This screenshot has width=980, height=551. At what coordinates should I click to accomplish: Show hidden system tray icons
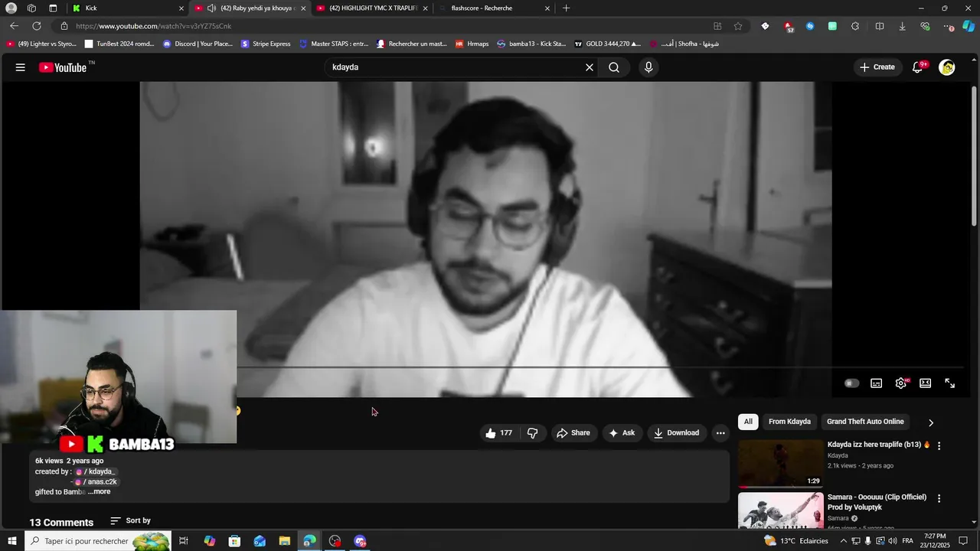[844, 541]
